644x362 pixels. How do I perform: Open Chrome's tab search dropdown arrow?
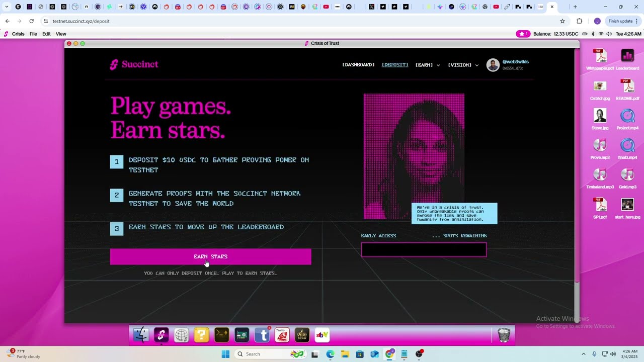pyautogui.click(x=7, y=7)
